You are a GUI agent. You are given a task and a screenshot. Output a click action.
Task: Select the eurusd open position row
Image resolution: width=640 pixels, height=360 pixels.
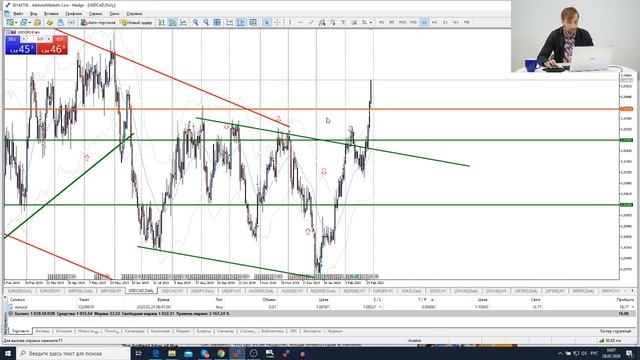coord(320,307)
